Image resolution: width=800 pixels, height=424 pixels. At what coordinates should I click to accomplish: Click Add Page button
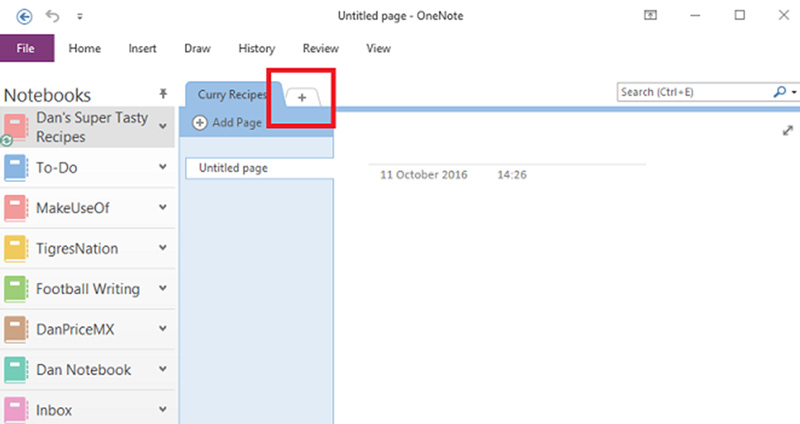click(x=227, y=122)
